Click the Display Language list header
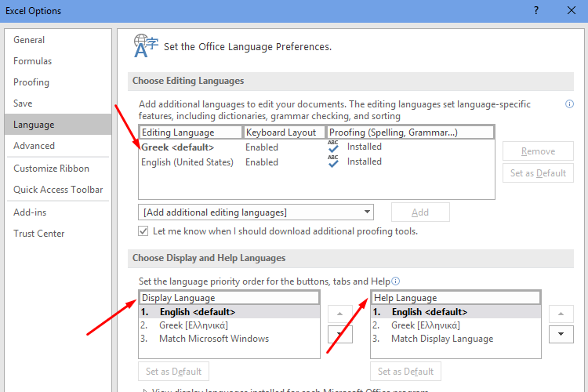588x392 pixels. tap(230, 298)
